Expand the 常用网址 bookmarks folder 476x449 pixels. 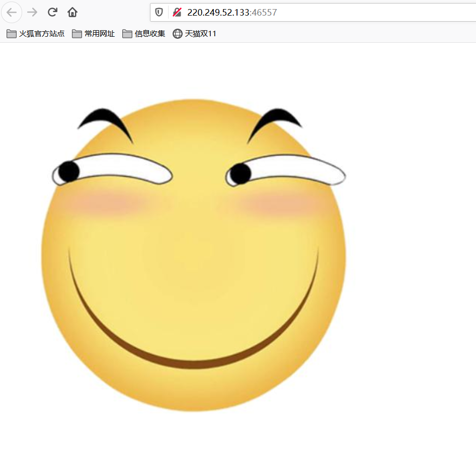(101, 34)
